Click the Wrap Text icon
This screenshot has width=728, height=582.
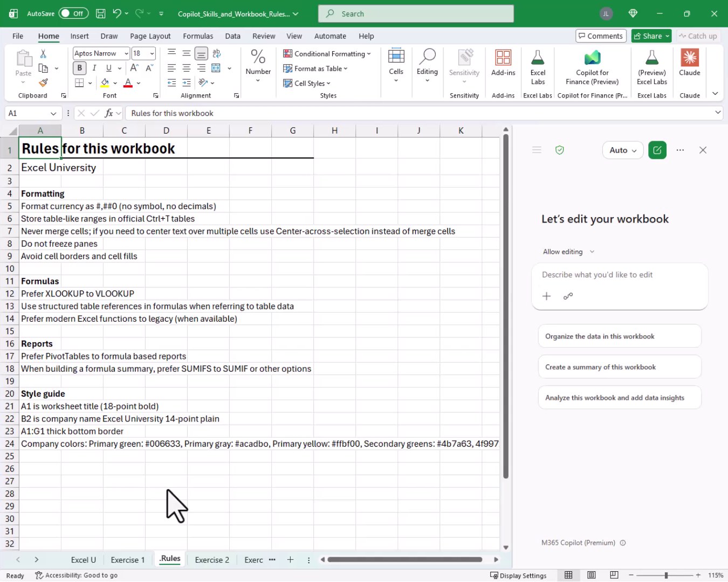pyautogui.click(x=217, y=53)
